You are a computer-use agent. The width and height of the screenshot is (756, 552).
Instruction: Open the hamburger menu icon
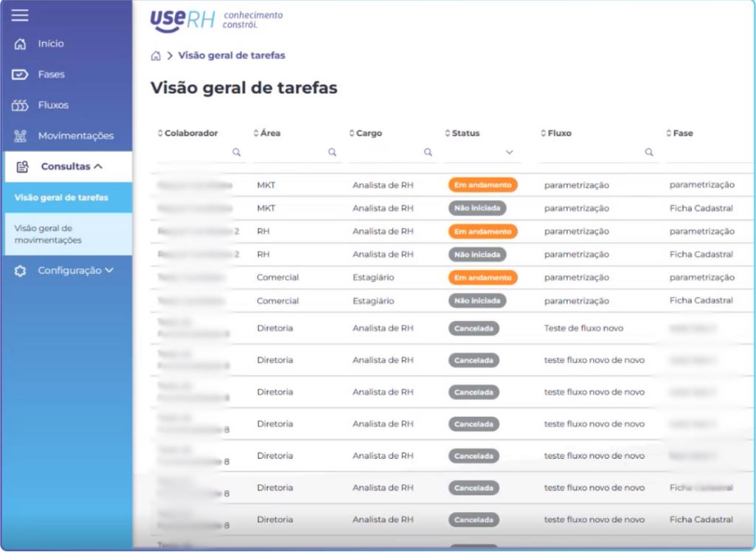[20, 15]
